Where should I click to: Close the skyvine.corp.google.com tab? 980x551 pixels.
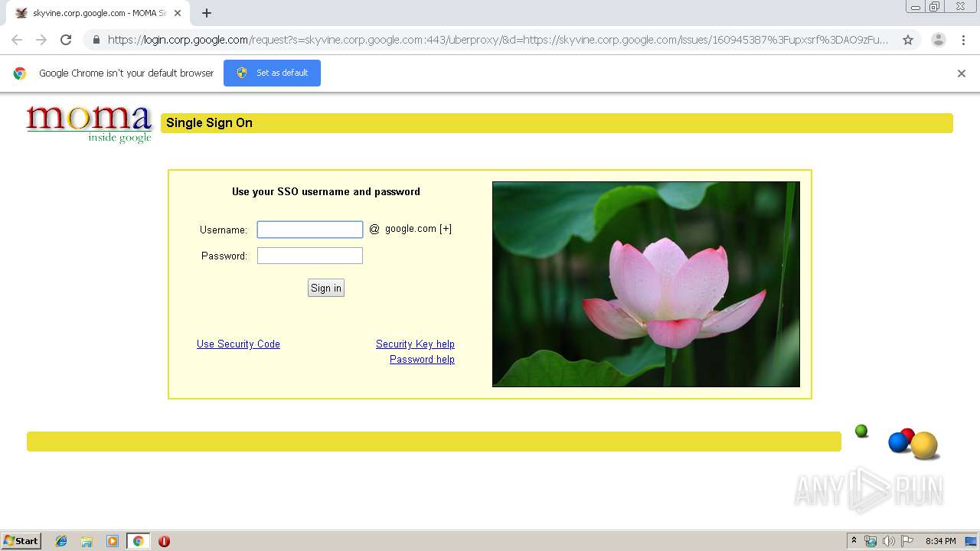[x=178, y=13]
